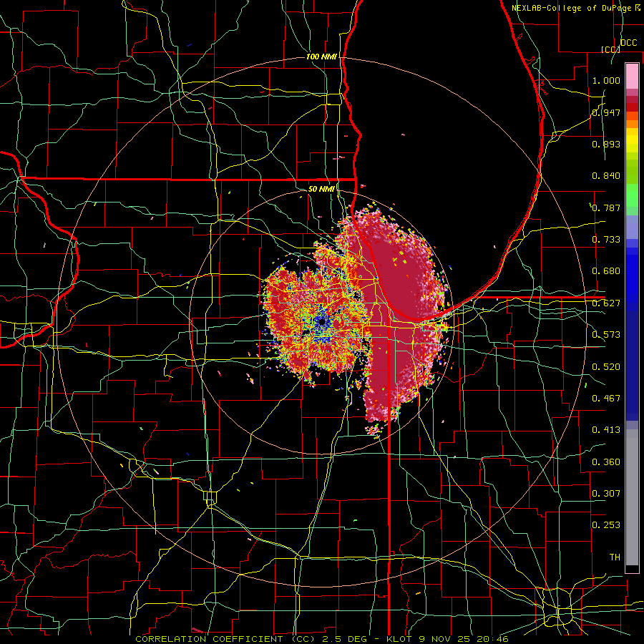This screenshot has width=644, height=644.
Task: Pick the orange swatch near 0.947
Action: pos(632,116)
